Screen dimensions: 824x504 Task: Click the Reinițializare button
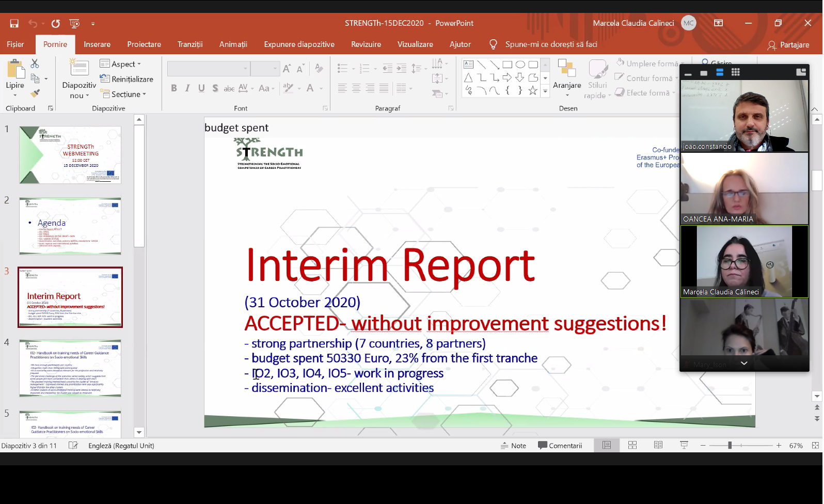point(127,79)
